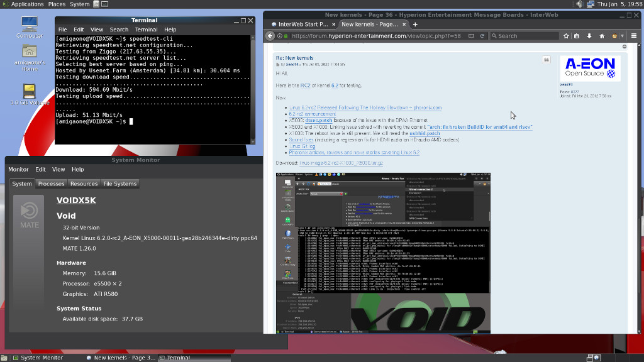Close the InterWeb Start Page tab
Image resolution: width=644 pixels, height=362 pixels.
point(333,25)
